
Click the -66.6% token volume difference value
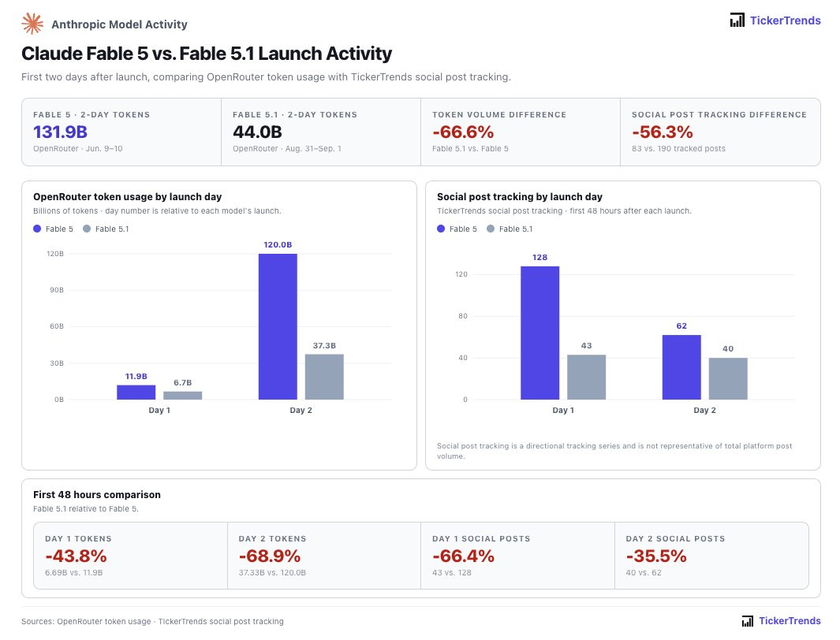coord(463,132)
